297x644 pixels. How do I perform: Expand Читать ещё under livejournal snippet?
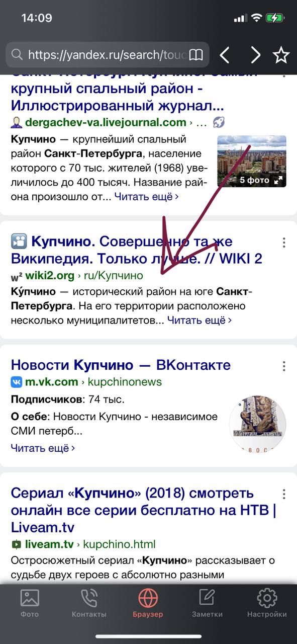146,197
